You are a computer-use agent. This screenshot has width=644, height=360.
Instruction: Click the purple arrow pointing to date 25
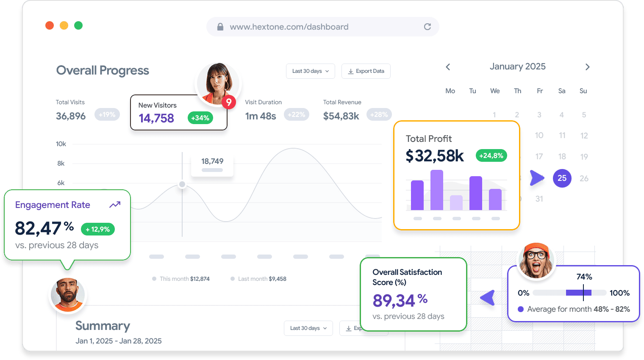point(537,178)
